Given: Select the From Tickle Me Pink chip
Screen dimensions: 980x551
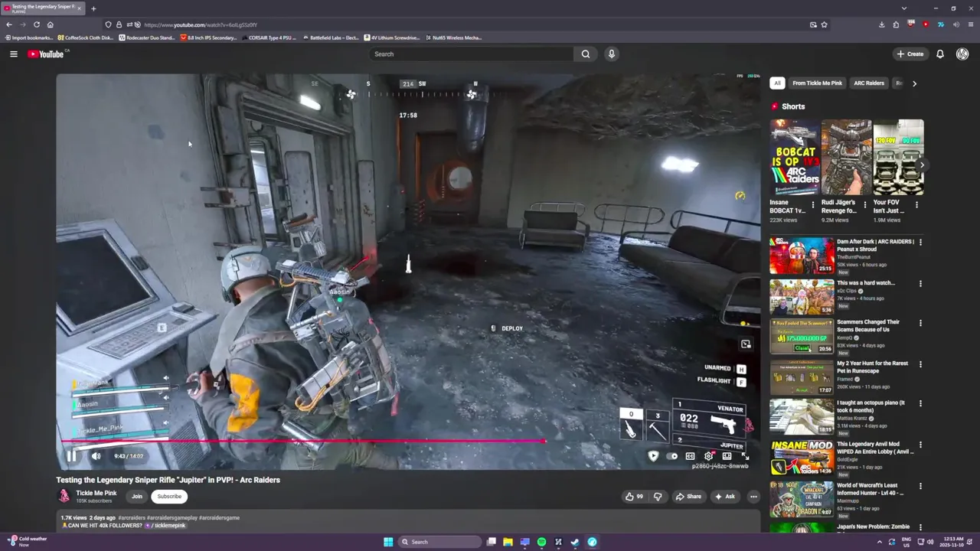Looking at the screenshot, I should tap(817, 83).
